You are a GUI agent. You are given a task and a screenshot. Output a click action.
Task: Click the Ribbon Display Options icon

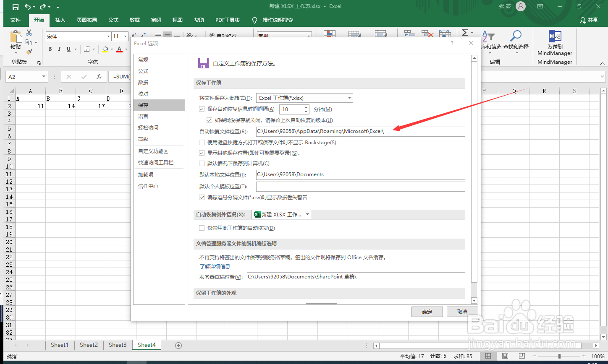pos(540,6)
